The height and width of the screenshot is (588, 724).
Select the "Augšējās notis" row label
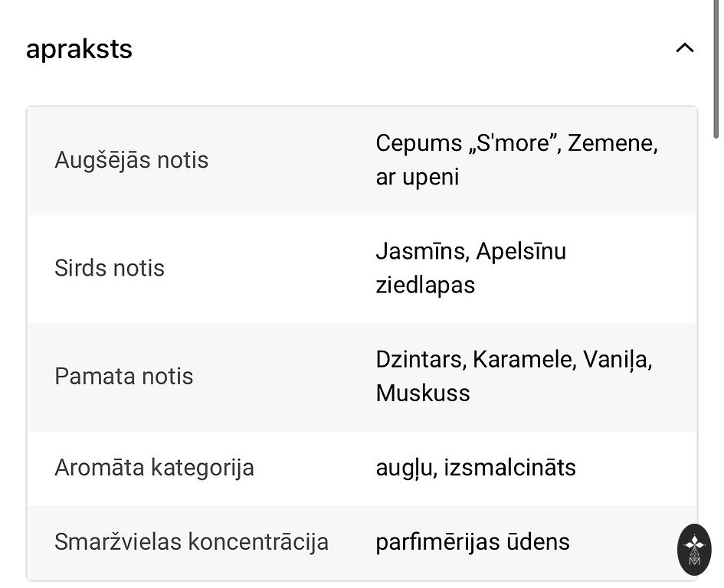[x=131, y=161]
